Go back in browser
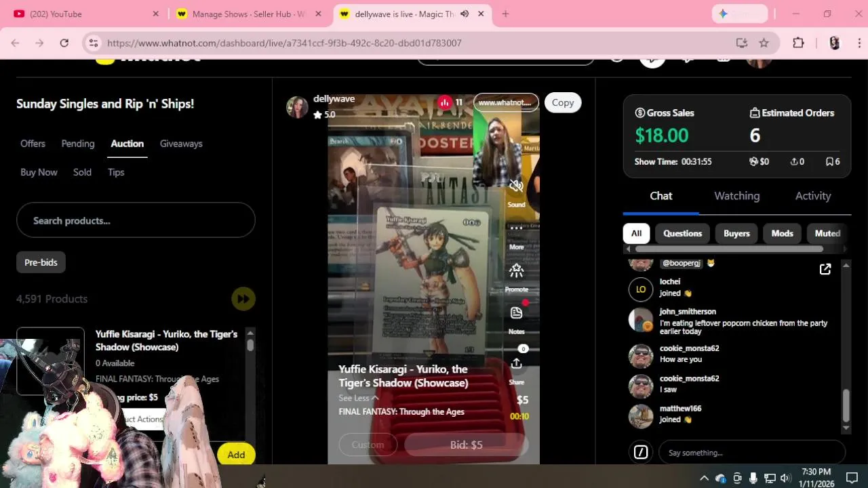This screenshot has height=488, width=868. [15, 43]
